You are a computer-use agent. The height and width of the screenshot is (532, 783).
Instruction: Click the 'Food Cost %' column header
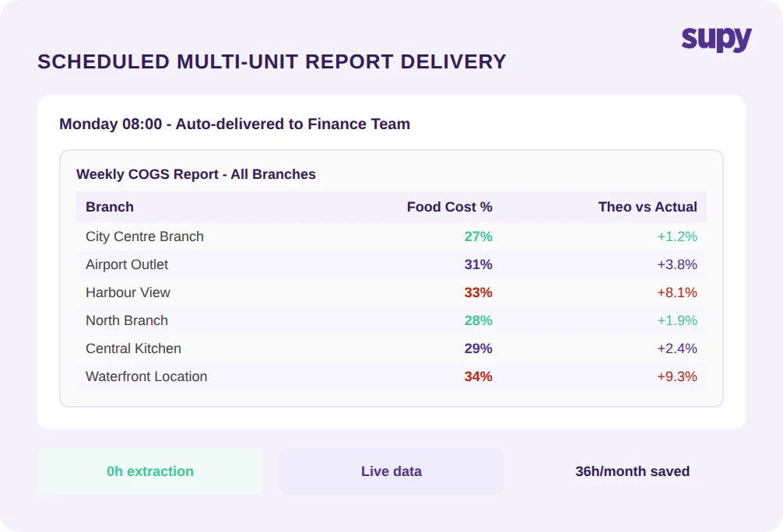click(449, 207)
